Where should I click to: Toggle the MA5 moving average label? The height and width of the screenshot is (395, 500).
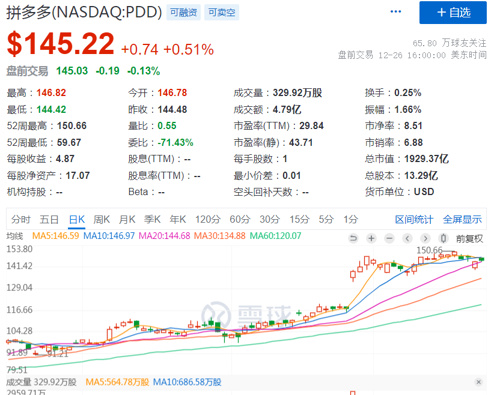click(56, 236)
